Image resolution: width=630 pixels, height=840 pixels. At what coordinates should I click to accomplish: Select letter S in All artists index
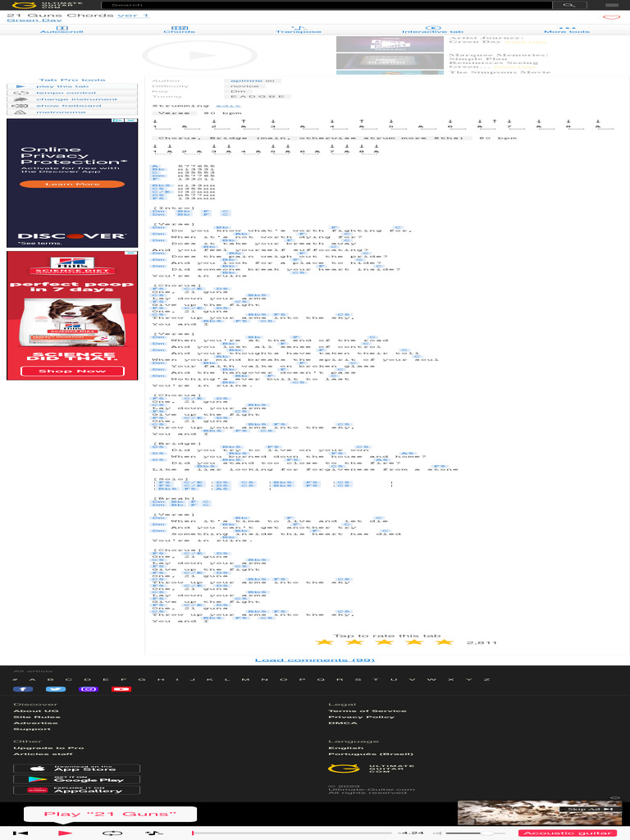click(358, 679)
